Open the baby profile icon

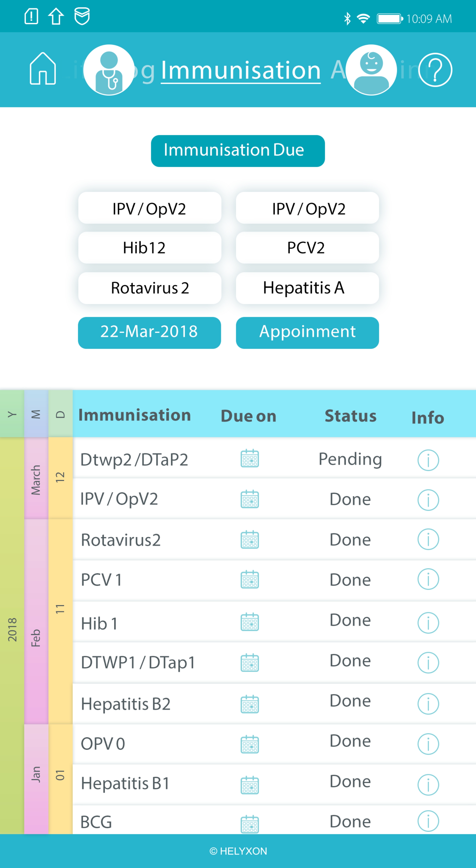click(371, 70)
